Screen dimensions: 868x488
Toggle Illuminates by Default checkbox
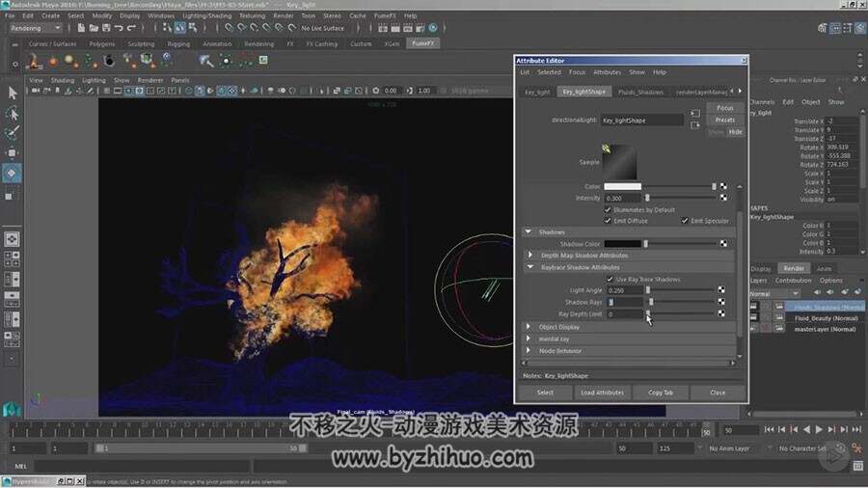608,209
